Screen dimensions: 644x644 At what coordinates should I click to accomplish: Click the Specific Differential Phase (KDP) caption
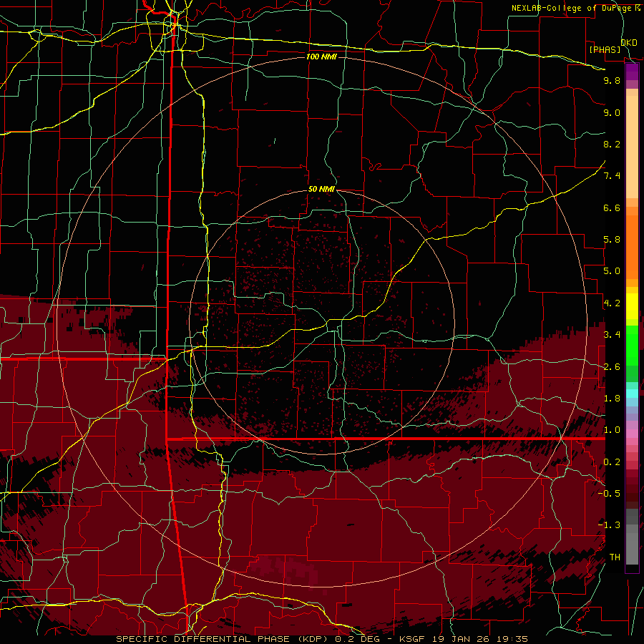click(223, 639)
